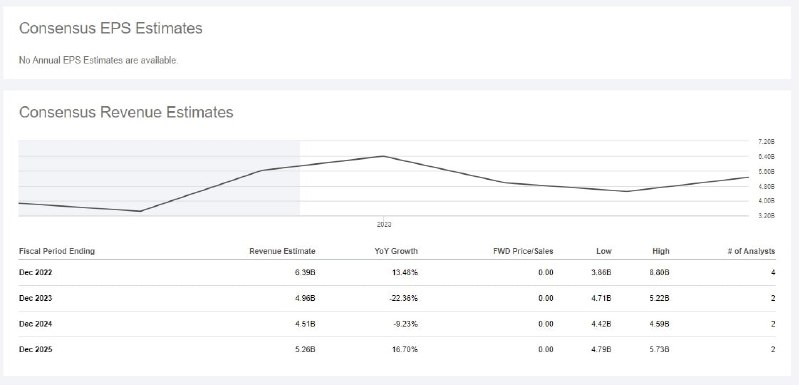Click the High column header
Viewport: 800px width, 385px height.
pos(661,251)
